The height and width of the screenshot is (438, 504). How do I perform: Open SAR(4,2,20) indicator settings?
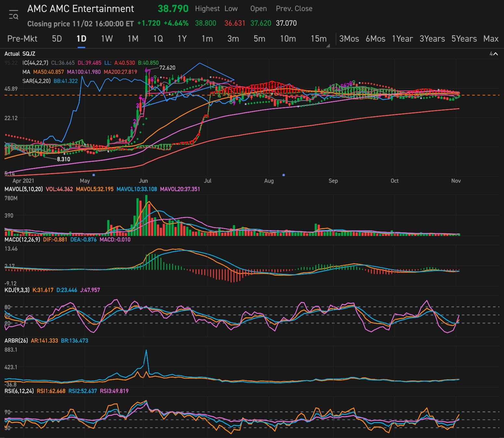pyautogui.click(x=36, y=81)
